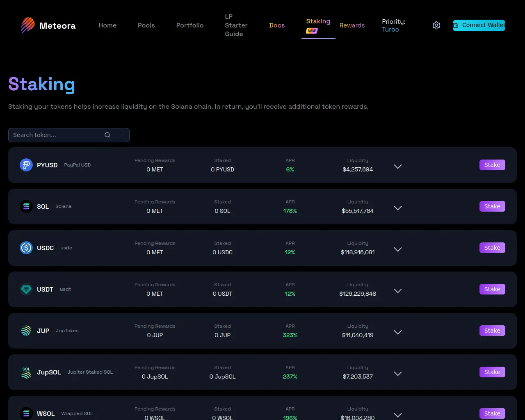Open the Pools tab

tap(146, 25)
